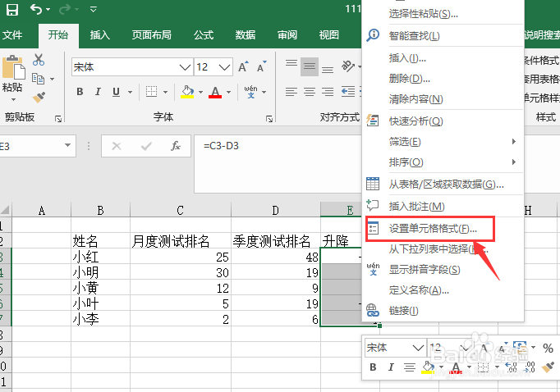Toggle Underline in the ribbon font group
This screenshot has height=392, width=560.
point(116,92)
